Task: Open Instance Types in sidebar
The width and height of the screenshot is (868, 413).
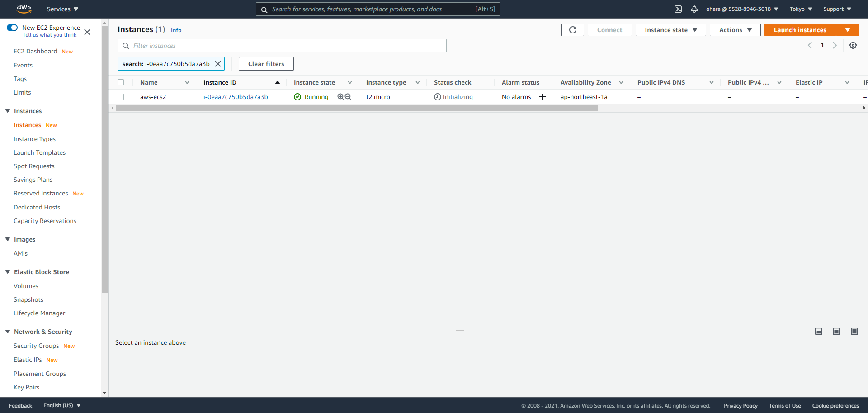Action: tap(35, 139)
